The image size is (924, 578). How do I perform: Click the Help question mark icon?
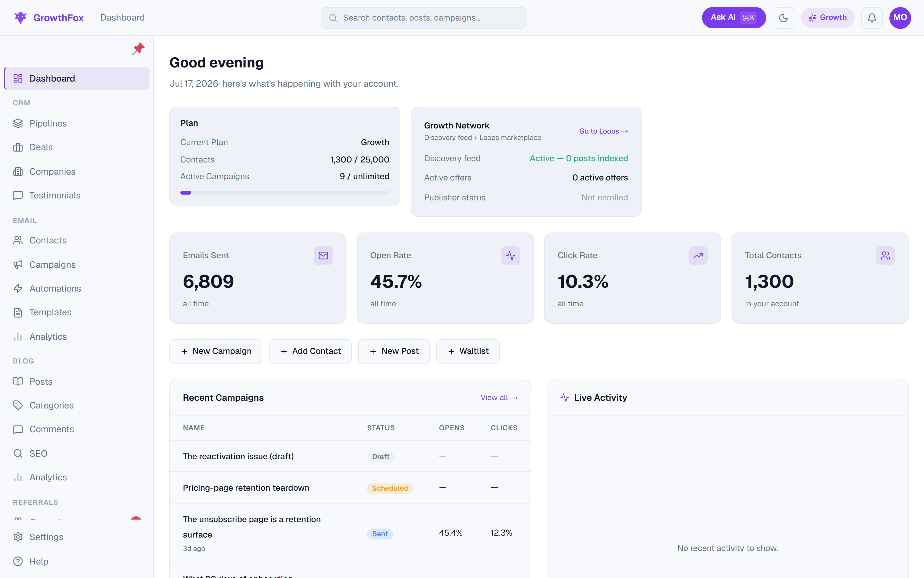pos(18,561)
